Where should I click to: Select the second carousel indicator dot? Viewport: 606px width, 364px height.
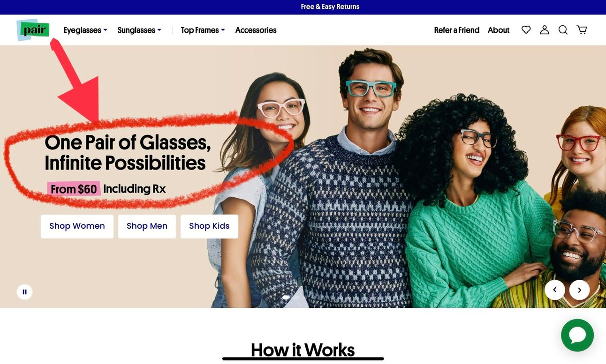click(x=295, y=297)
